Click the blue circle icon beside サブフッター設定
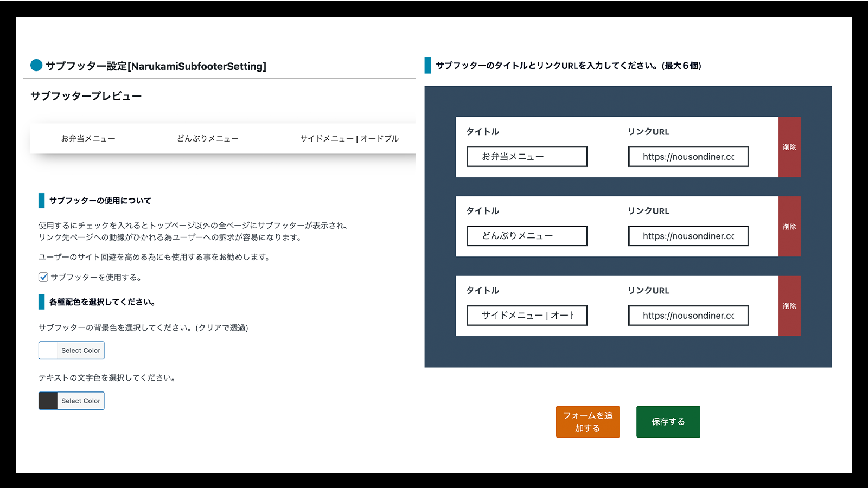 coord(36,66)
